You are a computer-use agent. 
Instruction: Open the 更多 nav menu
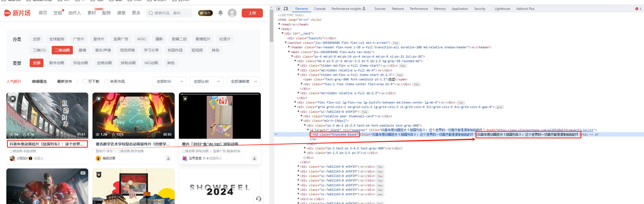(x=136, y=13)
